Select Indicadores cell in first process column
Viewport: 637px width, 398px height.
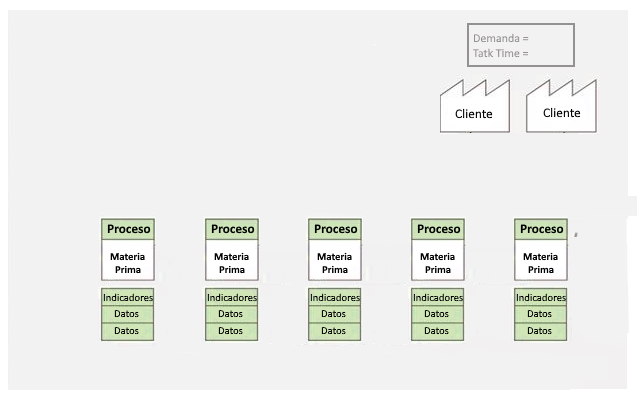point(128,297)
